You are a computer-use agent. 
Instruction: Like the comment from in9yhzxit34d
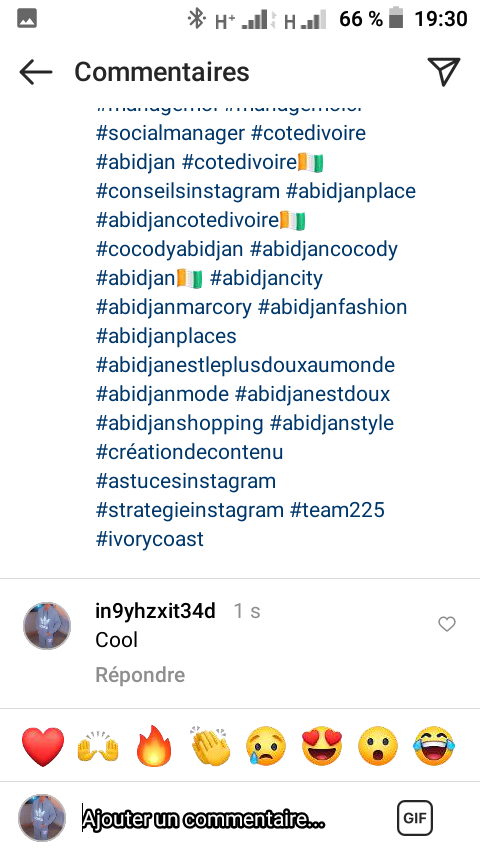pos(447,624)
